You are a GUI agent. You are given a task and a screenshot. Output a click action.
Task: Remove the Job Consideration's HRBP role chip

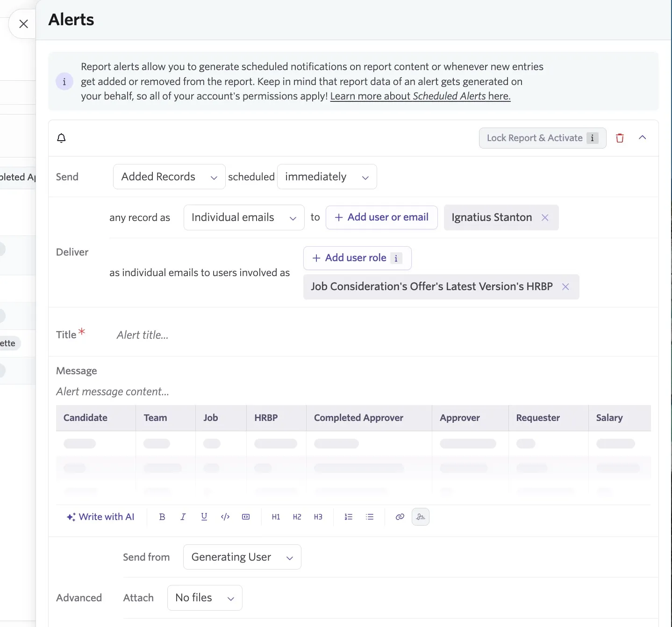pos(565,286)
